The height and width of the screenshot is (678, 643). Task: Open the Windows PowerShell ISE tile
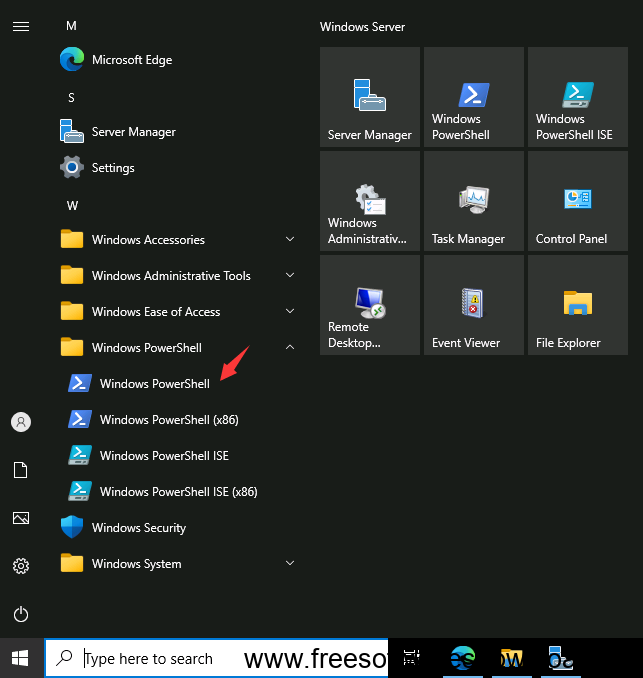tap(578, 97)
